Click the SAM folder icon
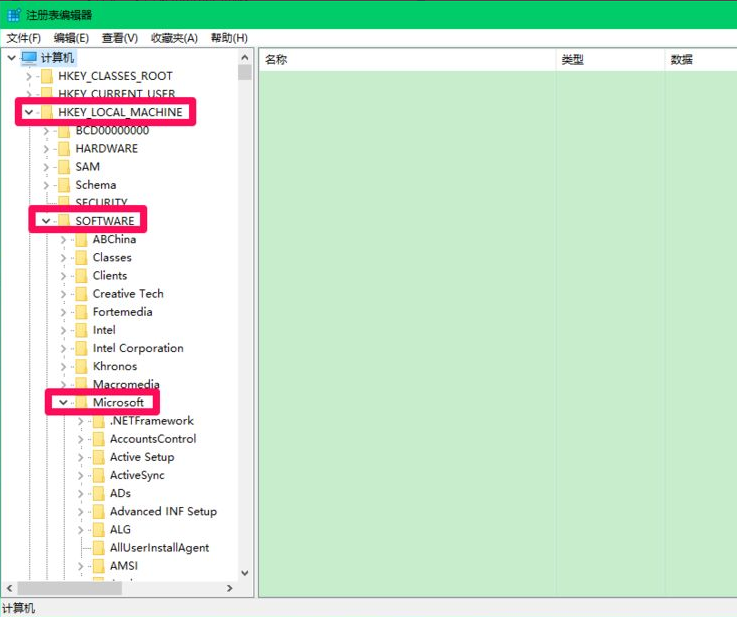 pos(64,167)
